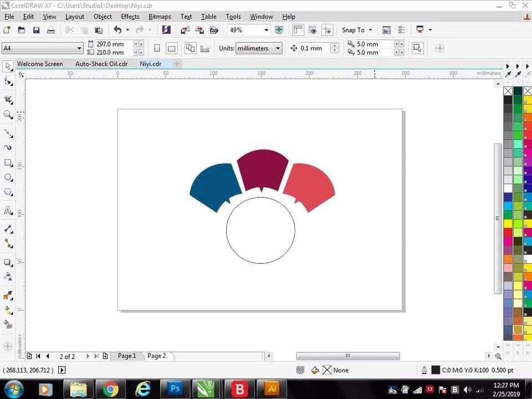Image resolution: width=532 pixels, height=399 pixels.
Task: Click the Paste icon
Action: tap(99, 30)
